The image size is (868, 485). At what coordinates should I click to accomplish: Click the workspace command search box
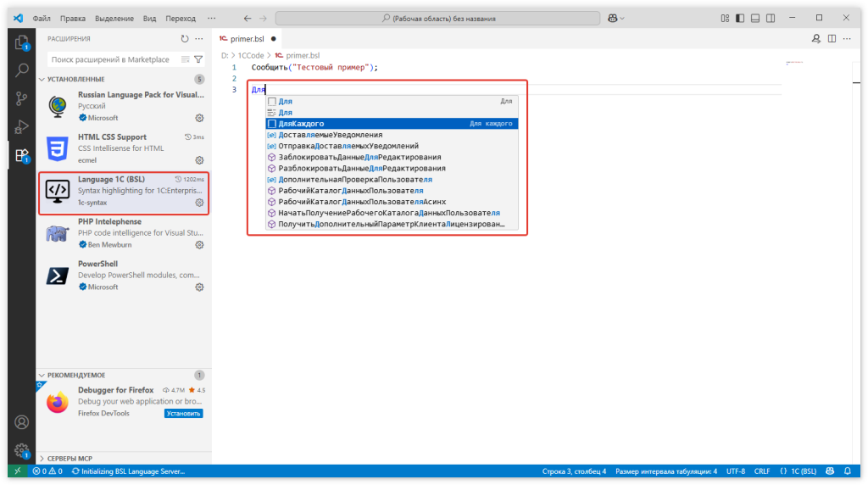point(437,19)
